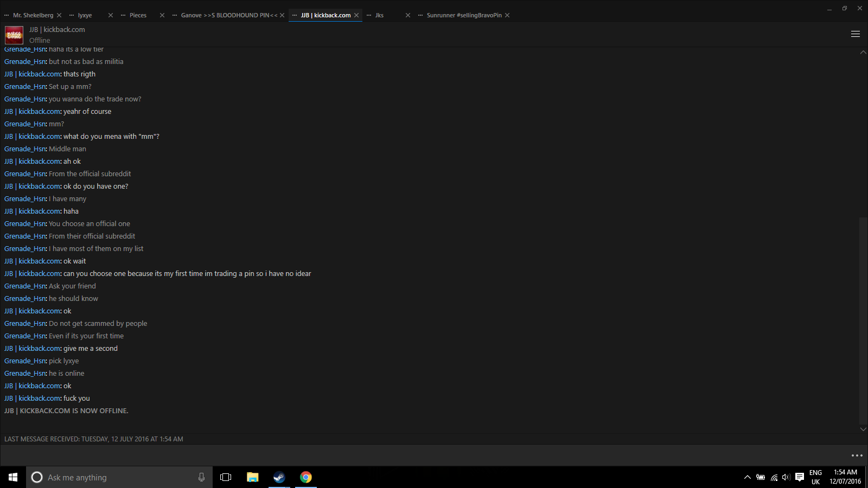Click Grenade_Hsn's name on the "I have many" line

click(x=25, y=199)
